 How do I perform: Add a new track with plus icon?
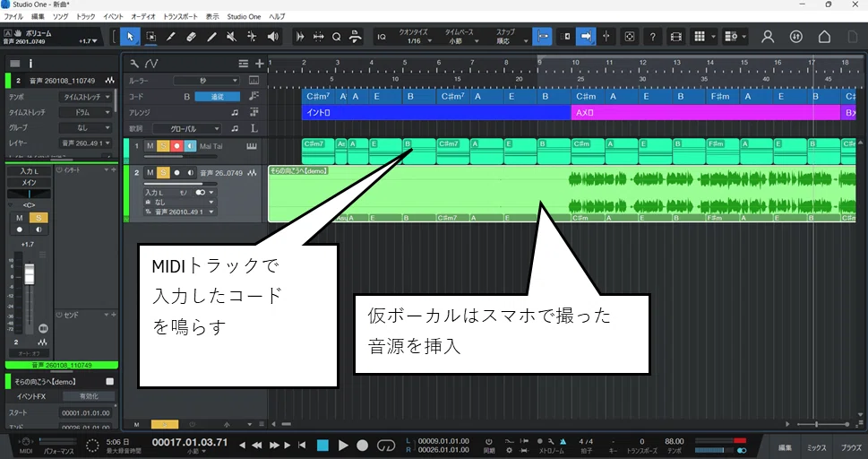coord(259,64)
